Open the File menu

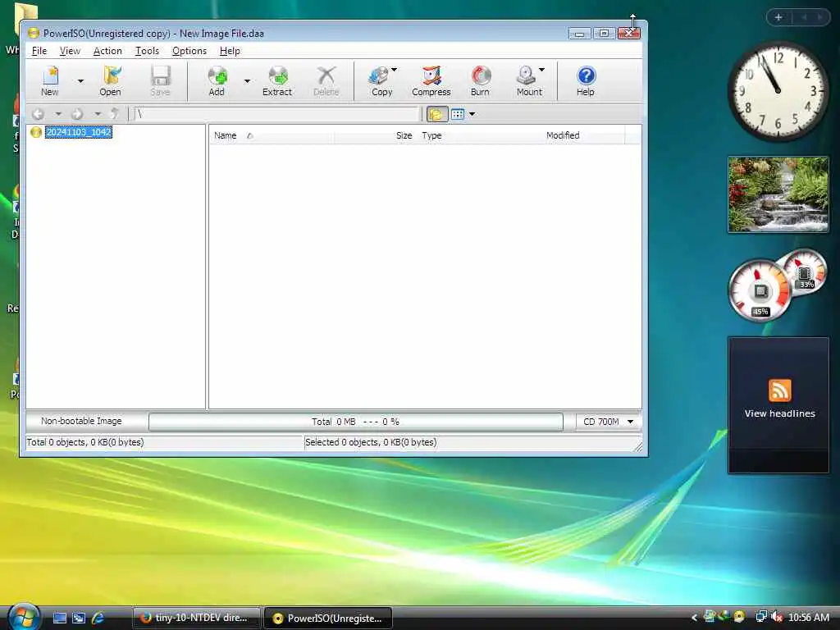pyautogui.click(x=39, y=51)
